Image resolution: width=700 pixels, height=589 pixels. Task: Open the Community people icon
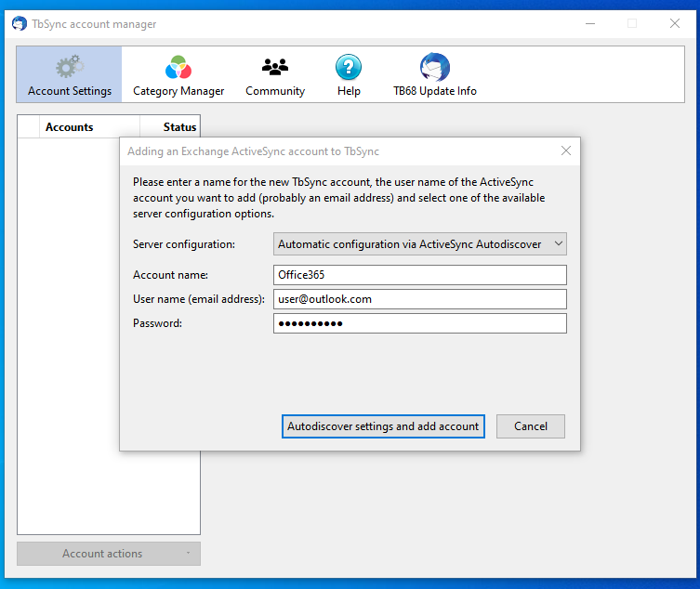click(275, 67)
